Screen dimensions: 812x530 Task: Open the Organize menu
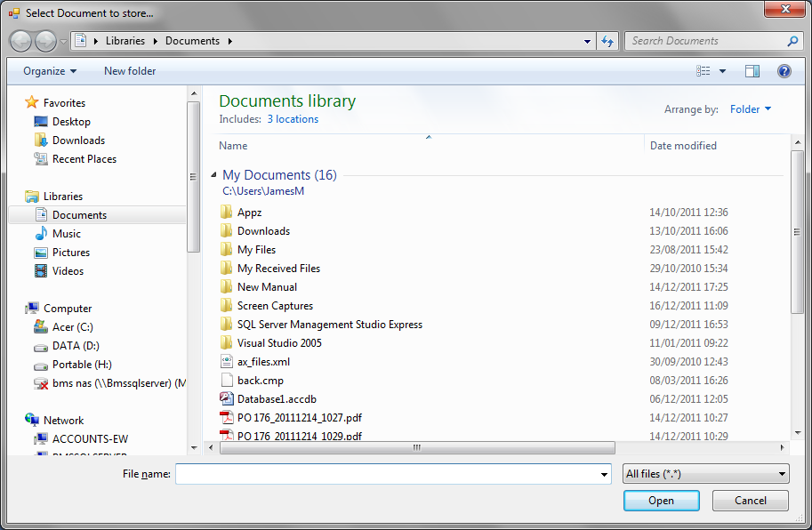pyautogui.click(x=50, y=71)
